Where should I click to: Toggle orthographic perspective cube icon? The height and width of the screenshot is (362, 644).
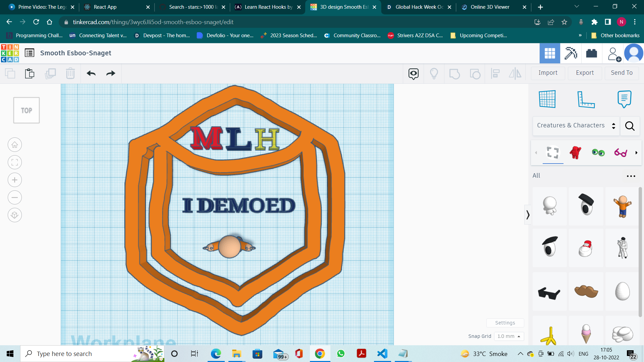coord(15,215)
